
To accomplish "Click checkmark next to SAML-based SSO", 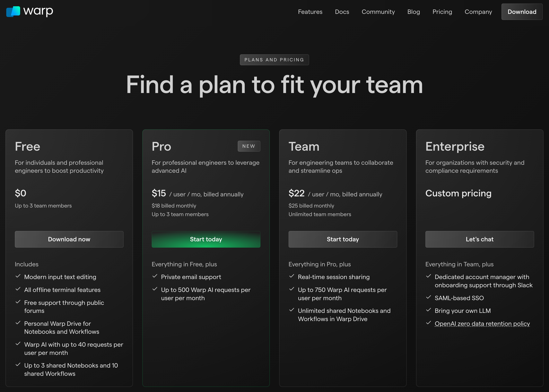I will (x=429, y=297).
